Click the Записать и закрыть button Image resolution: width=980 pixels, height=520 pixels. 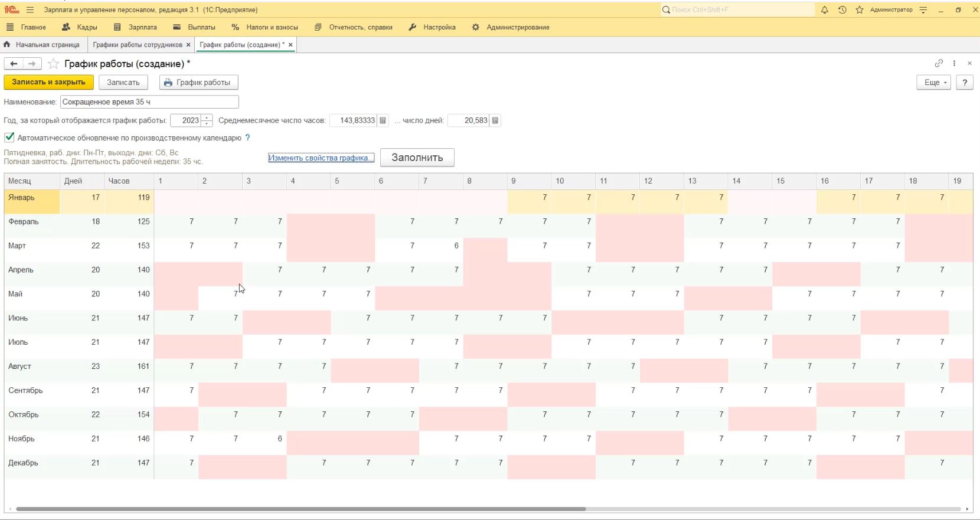pyautogui.click(x=48, y=83)
